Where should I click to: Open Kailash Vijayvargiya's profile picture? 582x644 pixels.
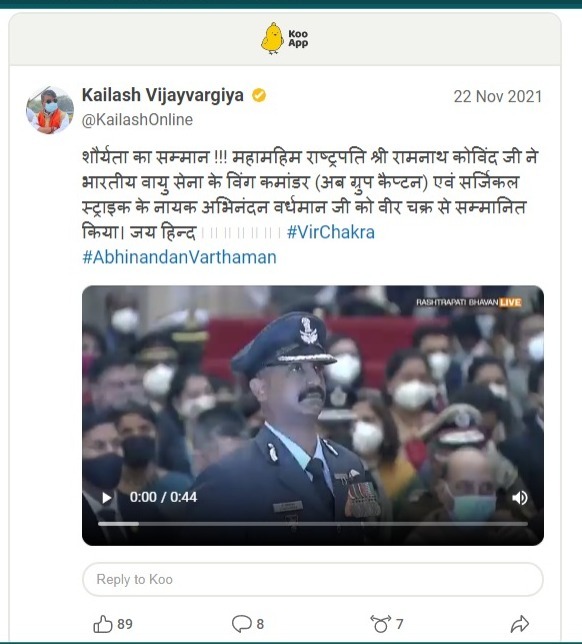coord(50,110)
